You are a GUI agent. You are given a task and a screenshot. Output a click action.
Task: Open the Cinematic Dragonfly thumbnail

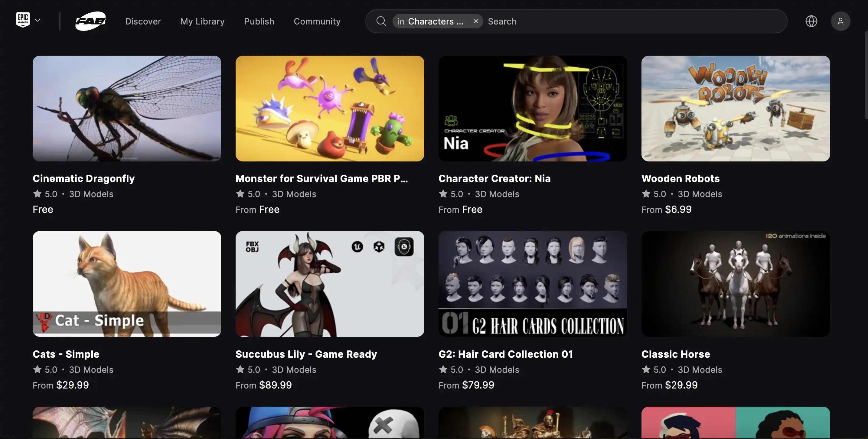(127, 109)
